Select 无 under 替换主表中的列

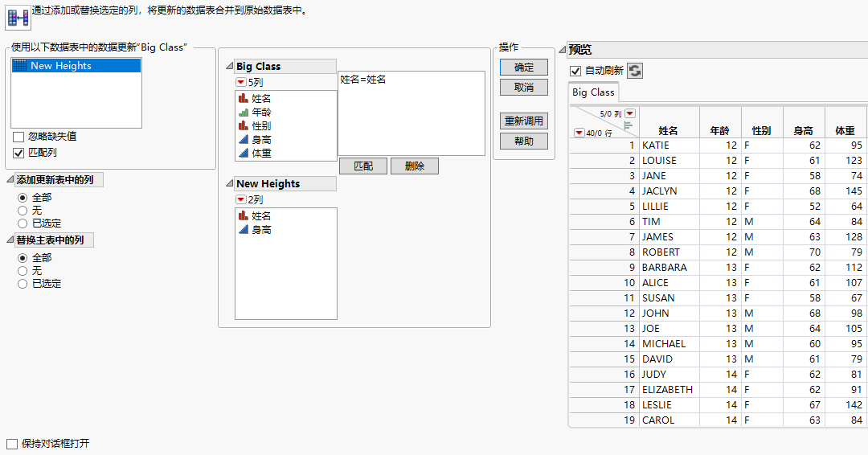23,271
